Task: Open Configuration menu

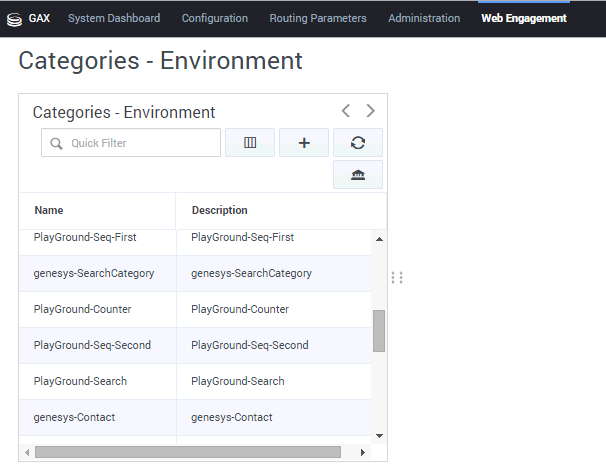Action: click(215, 18)
